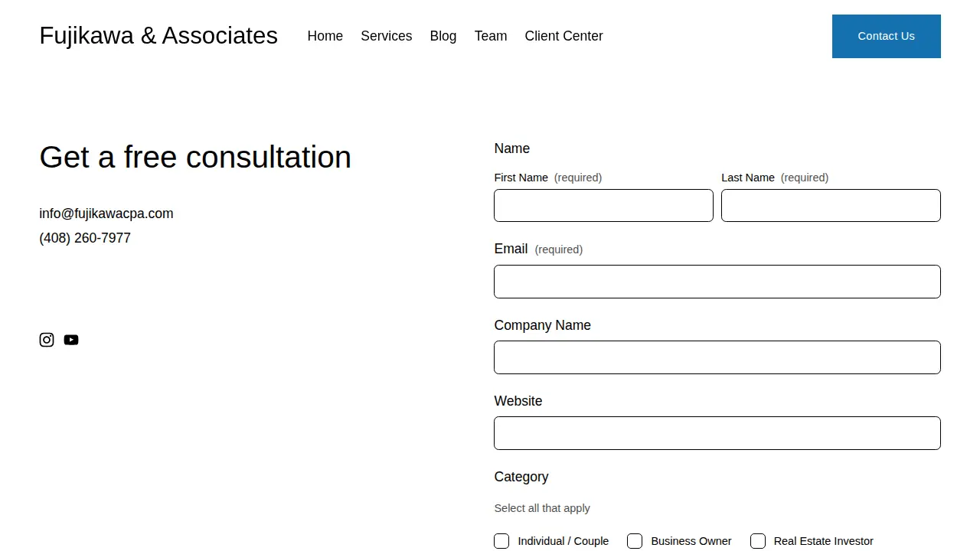Open the Instagram profile icon
The width and height of the screenshot is (980, 551).
click(x=47, y=340)
